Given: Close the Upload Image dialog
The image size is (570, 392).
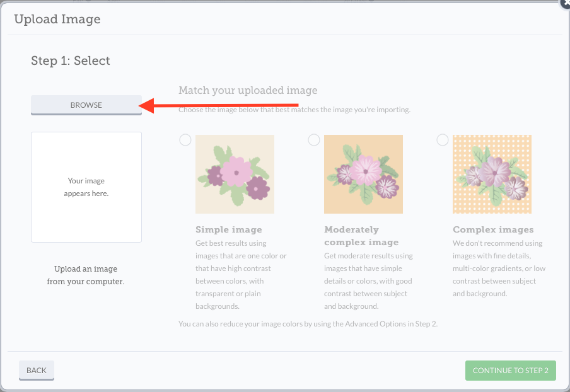Looking at the screenshot, I should coord(565,3).
